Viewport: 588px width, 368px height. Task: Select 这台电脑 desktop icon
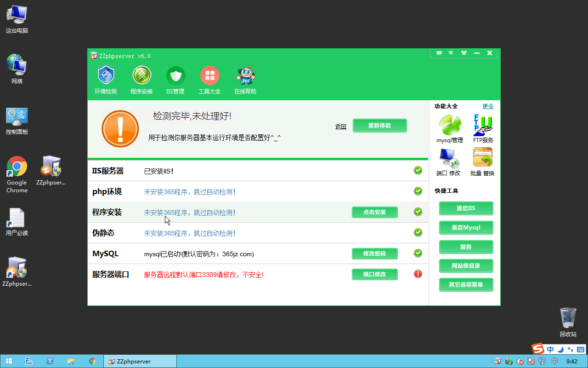17,19
